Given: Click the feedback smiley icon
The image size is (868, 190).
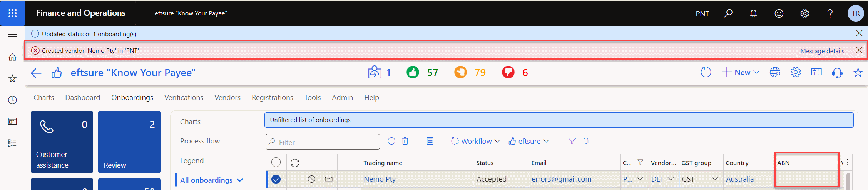Looking at the screenshot, I should point(779,13).
